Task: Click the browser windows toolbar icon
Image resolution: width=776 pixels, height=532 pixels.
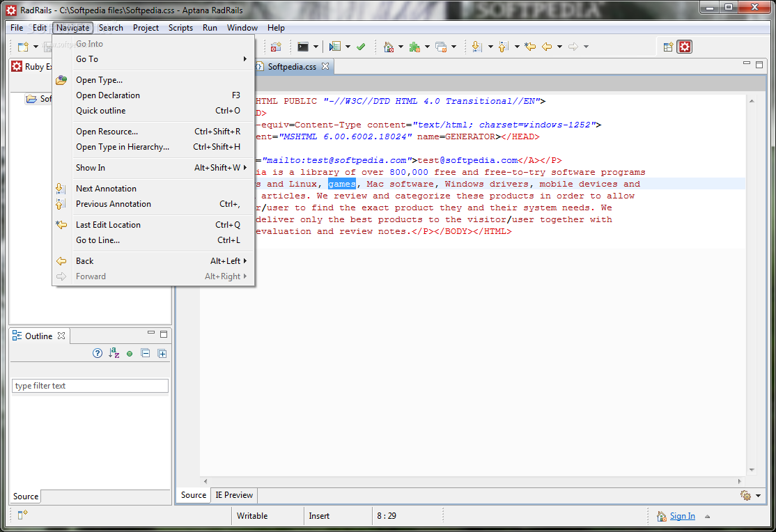Action: [441, 47]
